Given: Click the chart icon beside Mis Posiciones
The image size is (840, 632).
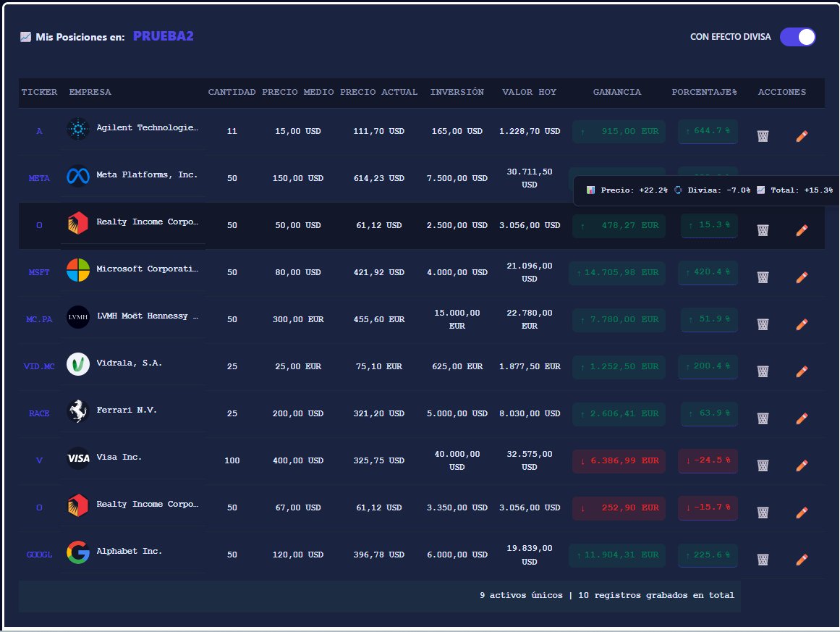Looking at the screenshot, I should tap(26, 37).
